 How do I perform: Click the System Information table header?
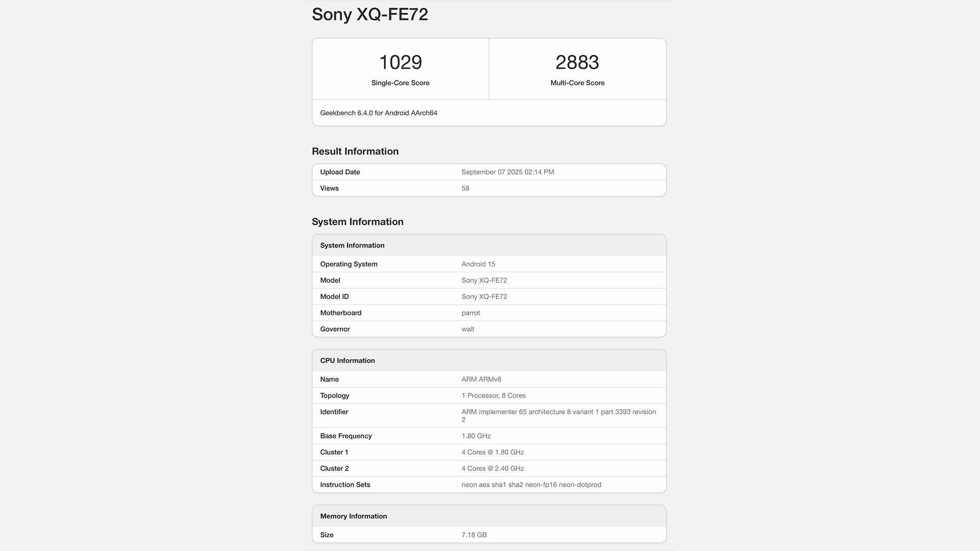coord(352,245)
